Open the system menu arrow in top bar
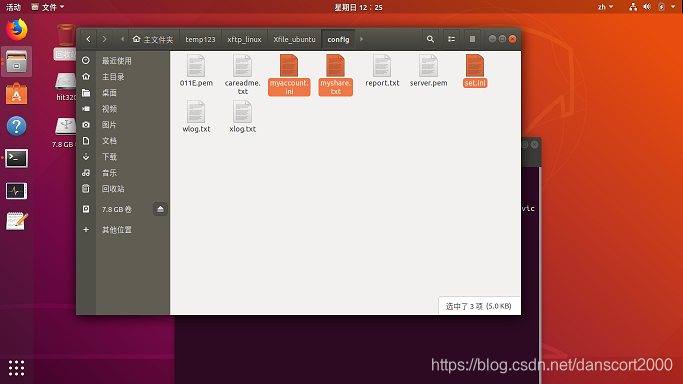Screen dimensions: 683x384 click(673, 7)
